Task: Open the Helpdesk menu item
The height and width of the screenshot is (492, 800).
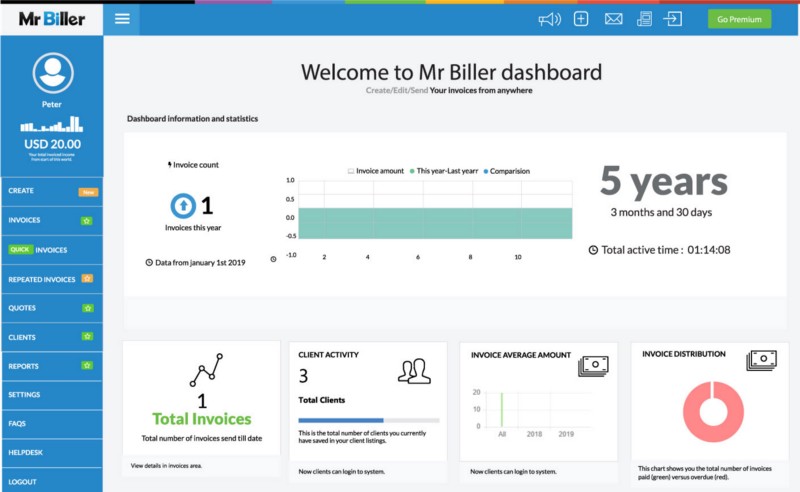Action: pos(52,453)
